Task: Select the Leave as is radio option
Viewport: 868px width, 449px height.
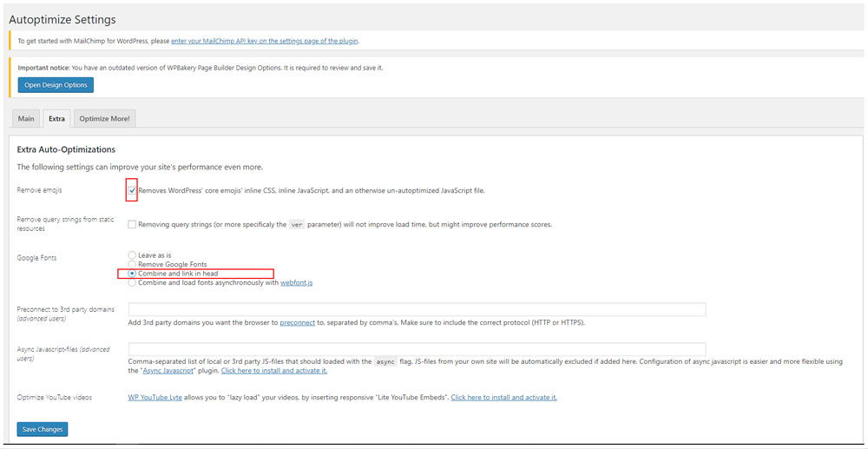Action: (x=132, y=255)
